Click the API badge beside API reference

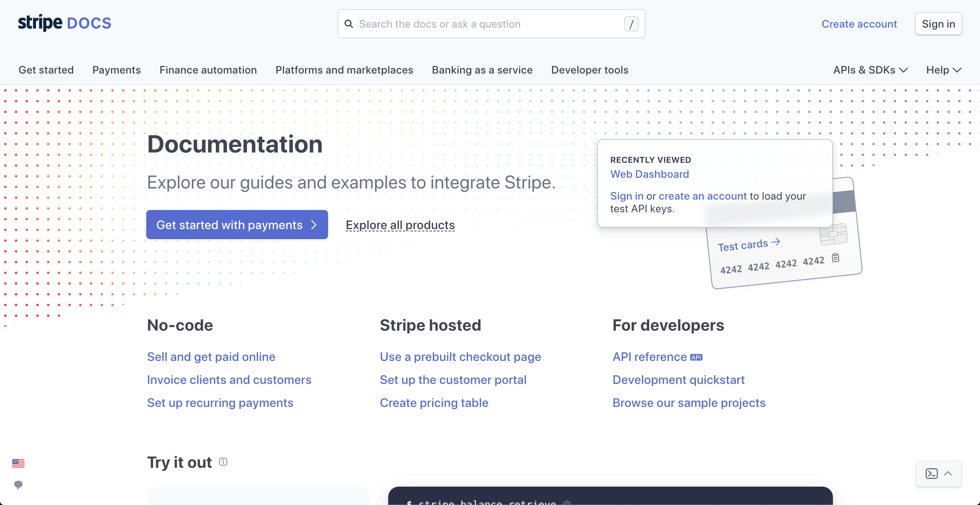(x=696, y=357)
